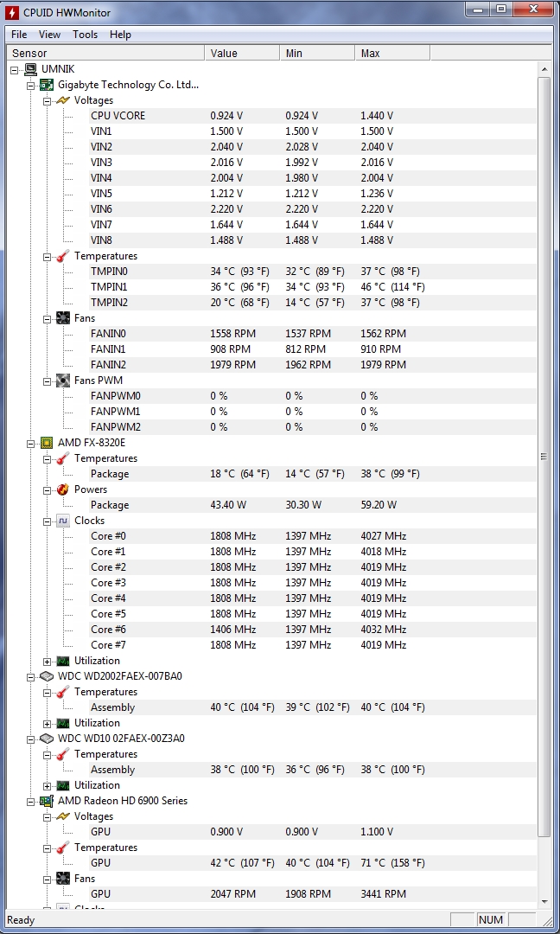The image size is (560, 934).
Task: Click the fan icon under AMD Radeon
Action: 63,879
